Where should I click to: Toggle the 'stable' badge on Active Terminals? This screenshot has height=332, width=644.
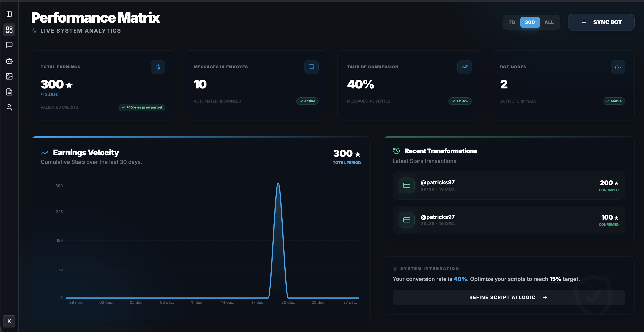[x=614, y=101]
